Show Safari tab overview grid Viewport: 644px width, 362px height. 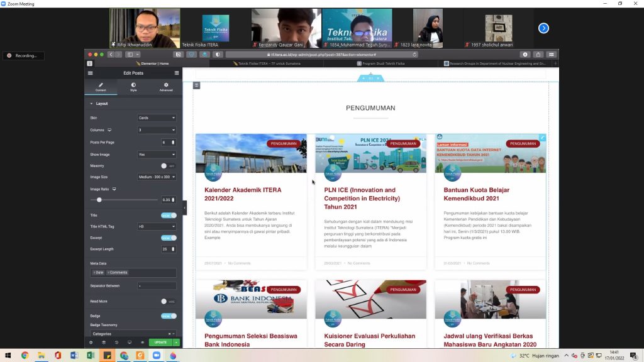[552, 55]
